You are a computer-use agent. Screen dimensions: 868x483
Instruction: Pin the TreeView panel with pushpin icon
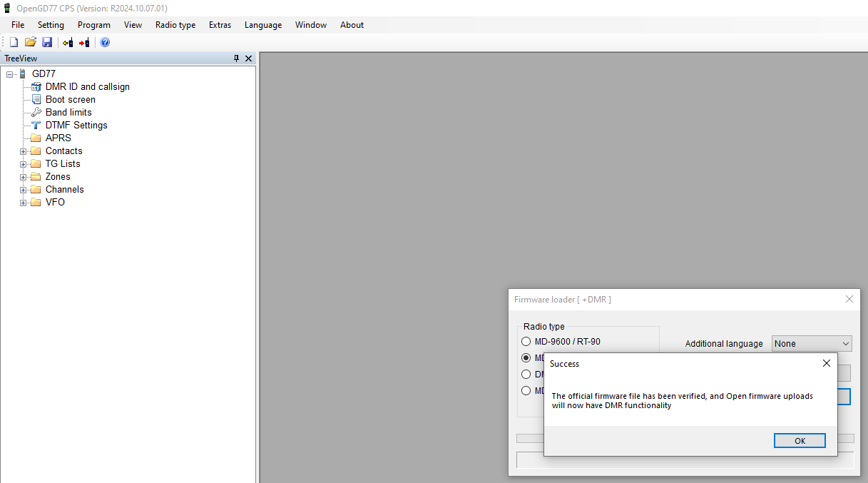[x=237, y=59]
